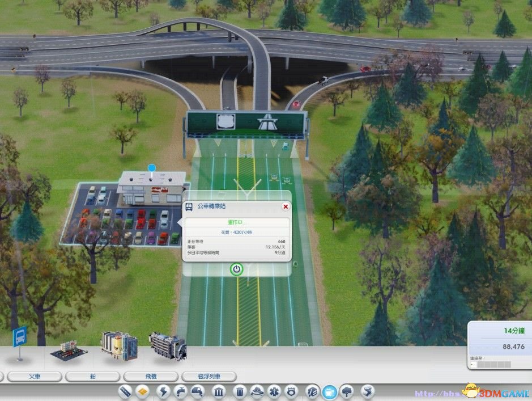Select the highlighted Mass Transit menu icon
The width and height of the screenshot is (532, 401).
click(329, 392)
